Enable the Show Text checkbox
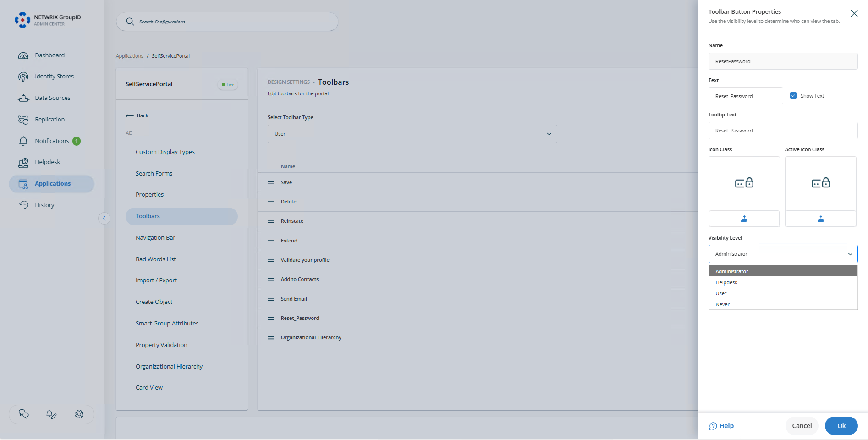 click(x=793, y=95)
